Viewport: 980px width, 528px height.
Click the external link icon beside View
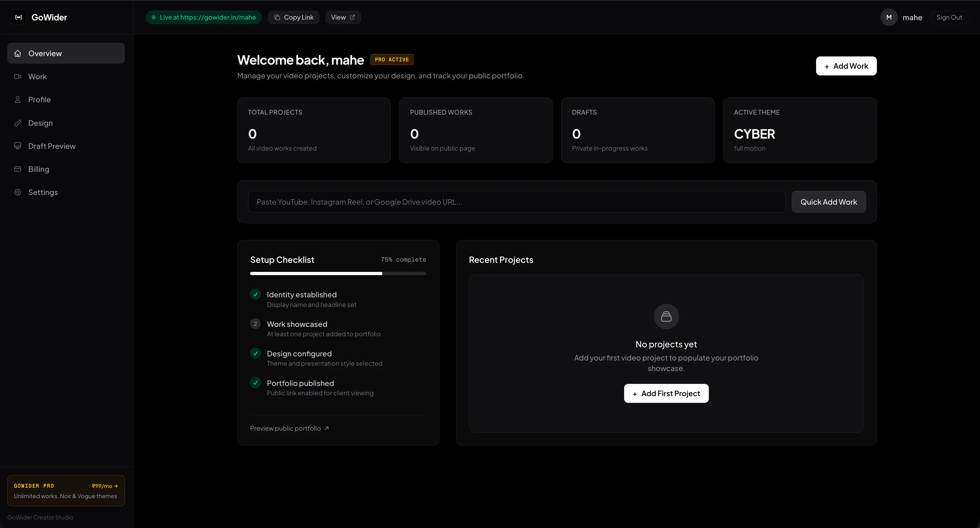(x=352, y=17)
